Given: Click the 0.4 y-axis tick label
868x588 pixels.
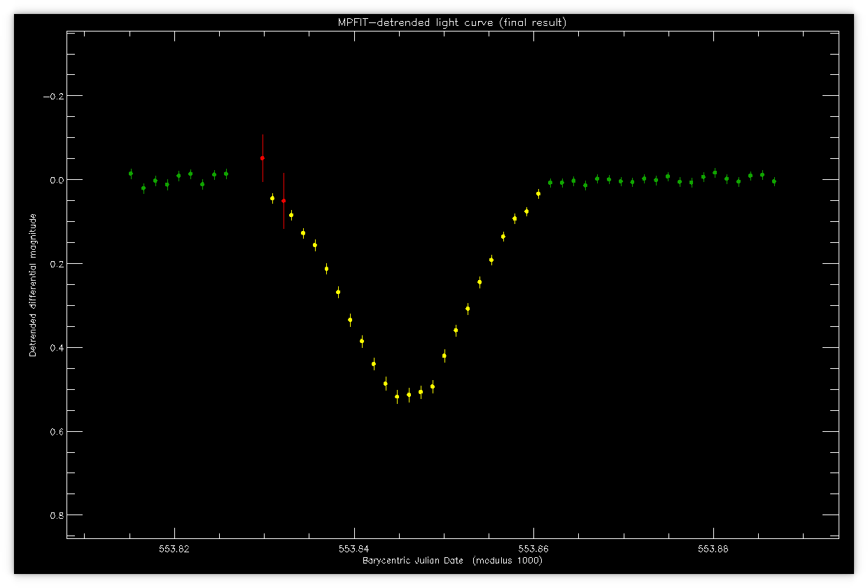Looking at the screenshot, I should point(56,348).
